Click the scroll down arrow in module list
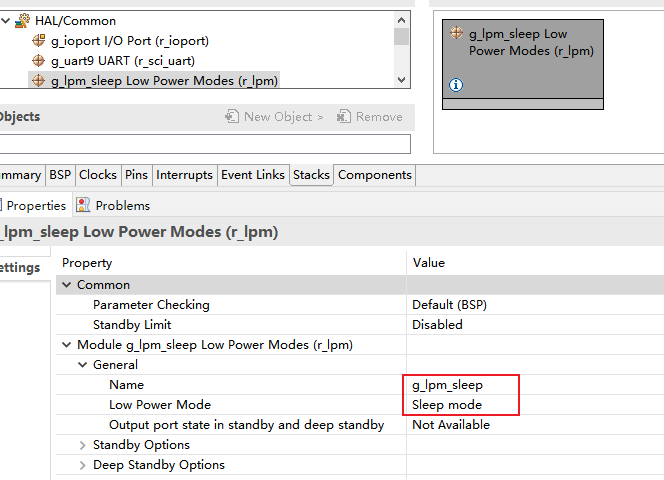Screen dimensions: 664x480 click(x=401, y=80)
